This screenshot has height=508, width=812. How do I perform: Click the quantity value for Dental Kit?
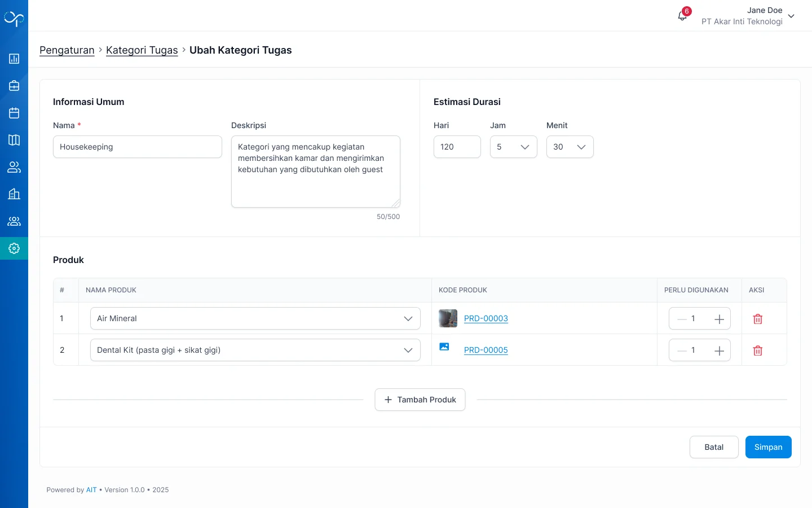pos(693,350)
